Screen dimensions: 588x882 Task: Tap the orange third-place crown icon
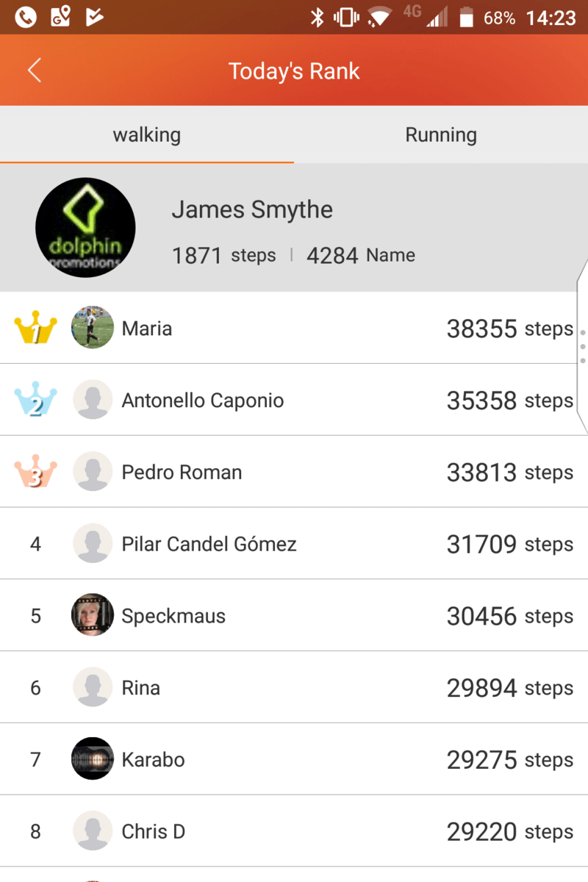(x=35, y=473)
